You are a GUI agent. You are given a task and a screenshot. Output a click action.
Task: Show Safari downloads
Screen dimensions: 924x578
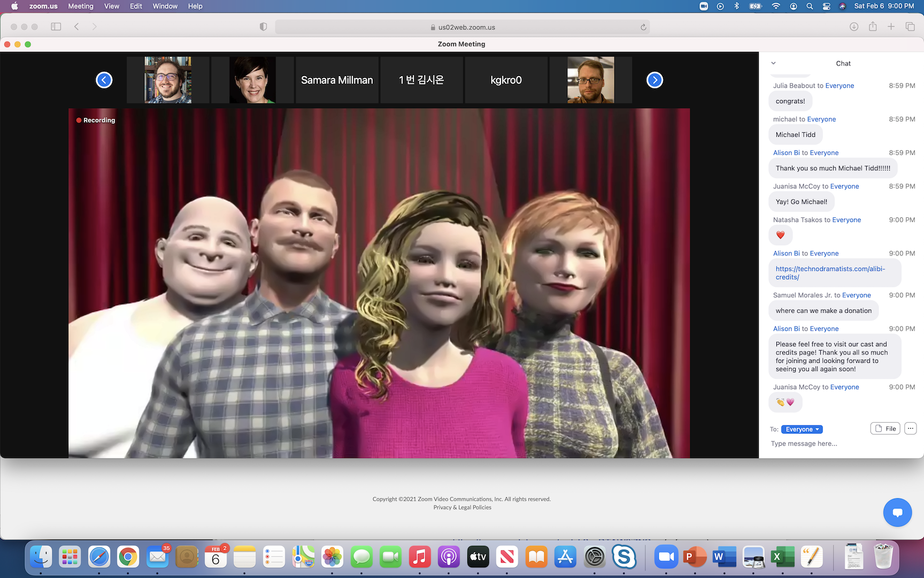(x=854, y=27)
